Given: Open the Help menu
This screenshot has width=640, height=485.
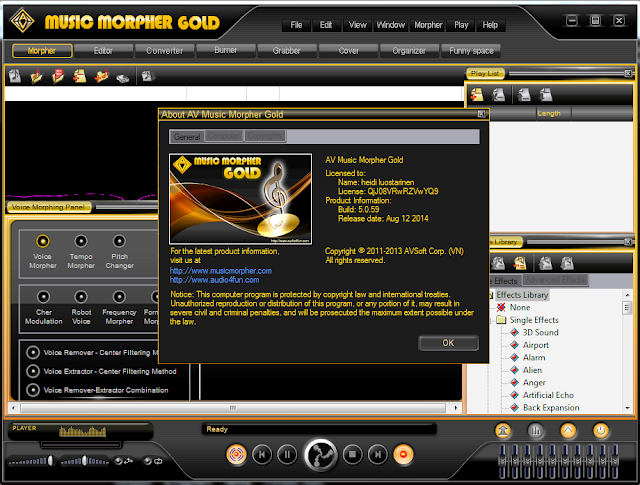Looking at the screenshot, I should point(490,25).
